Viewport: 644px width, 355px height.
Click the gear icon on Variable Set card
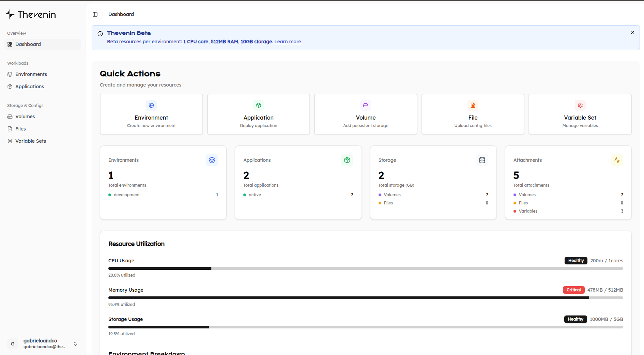pos(580,105)
